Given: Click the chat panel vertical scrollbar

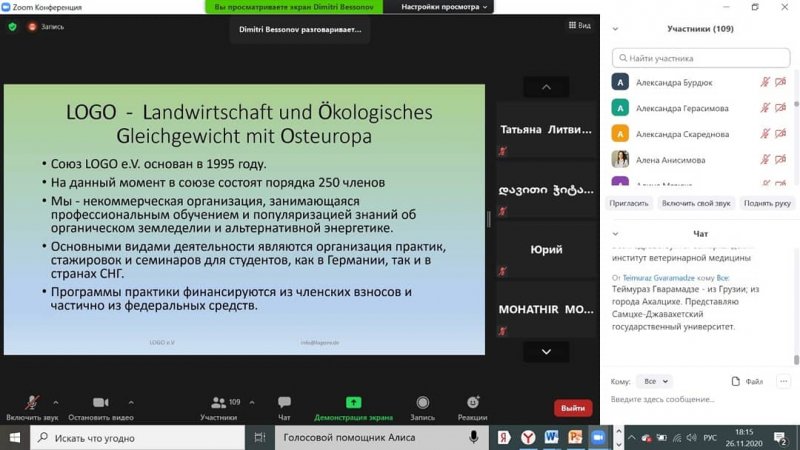Looking at the screenshot, I should point(796,360).
